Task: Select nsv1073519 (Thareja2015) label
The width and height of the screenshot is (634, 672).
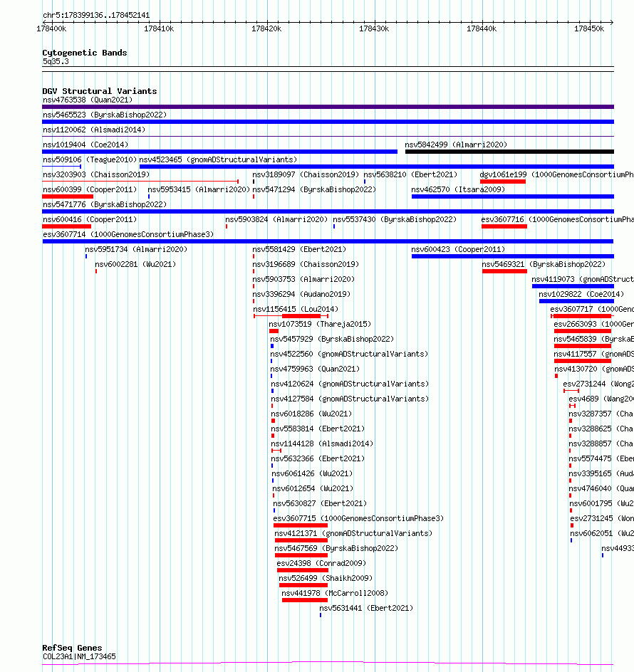Action: pyautogui.click(x=320, y=324)
